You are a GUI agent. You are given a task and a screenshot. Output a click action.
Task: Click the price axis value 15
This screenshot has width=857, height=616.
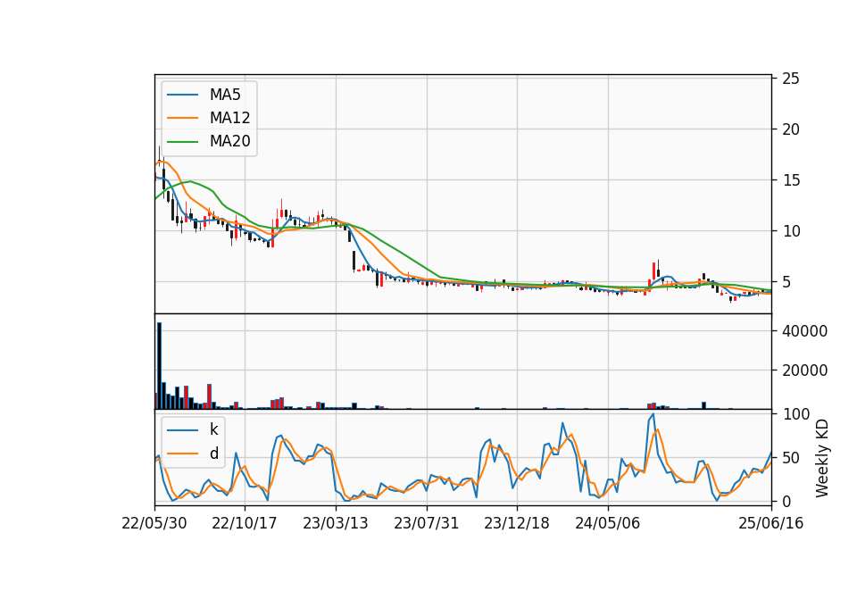[x=791, y=180]
